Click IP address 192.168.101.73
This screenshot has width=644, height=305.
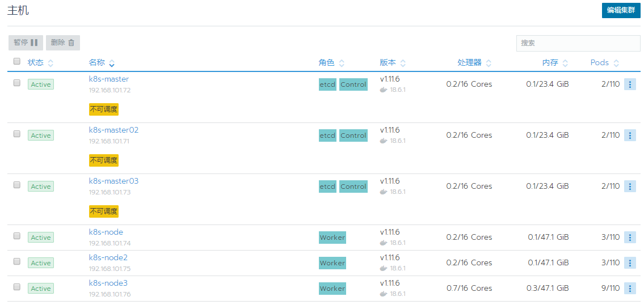[x=110, y=192]
